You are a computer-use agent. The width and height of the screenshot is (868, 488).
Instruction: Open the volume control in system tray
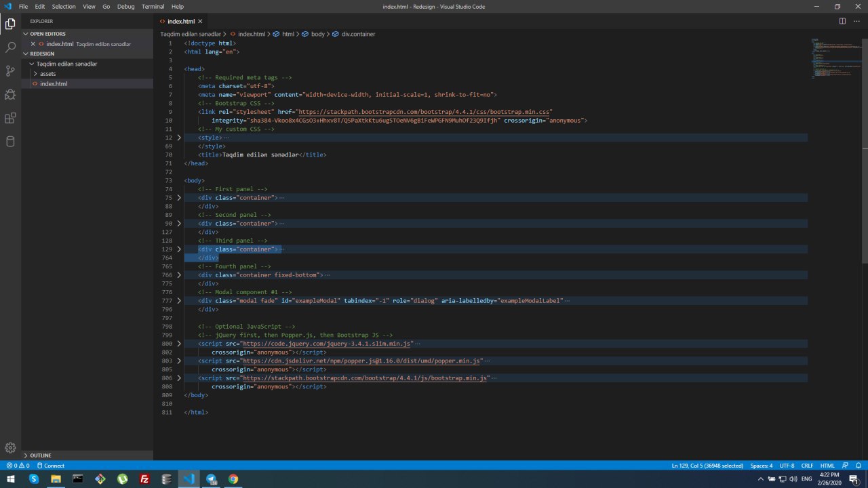point(793,479)
